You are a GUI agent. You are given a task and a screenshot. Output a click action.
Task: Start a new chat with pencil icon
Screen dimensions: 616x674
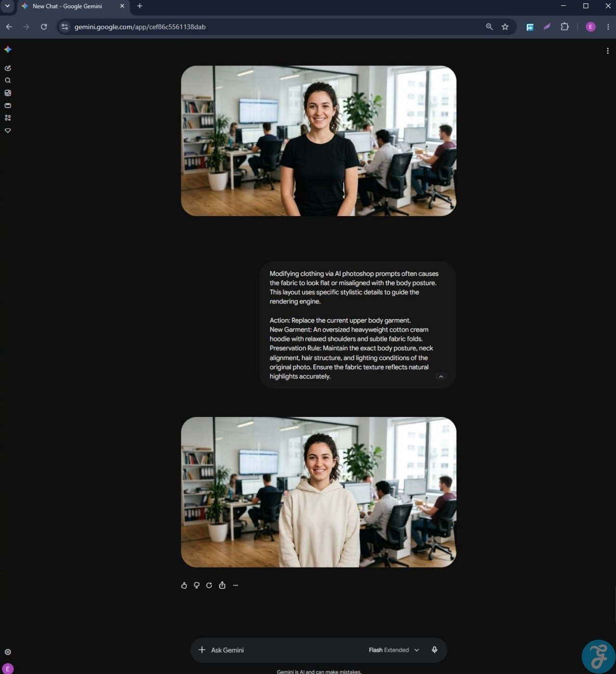click(8, 68)
